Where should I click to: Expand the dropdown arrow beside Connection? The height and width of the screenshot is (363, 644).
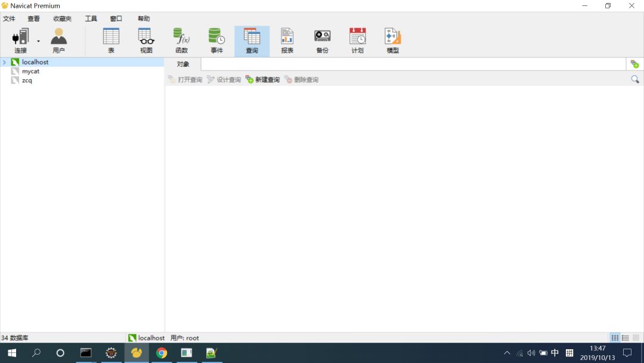click(38, 41)
